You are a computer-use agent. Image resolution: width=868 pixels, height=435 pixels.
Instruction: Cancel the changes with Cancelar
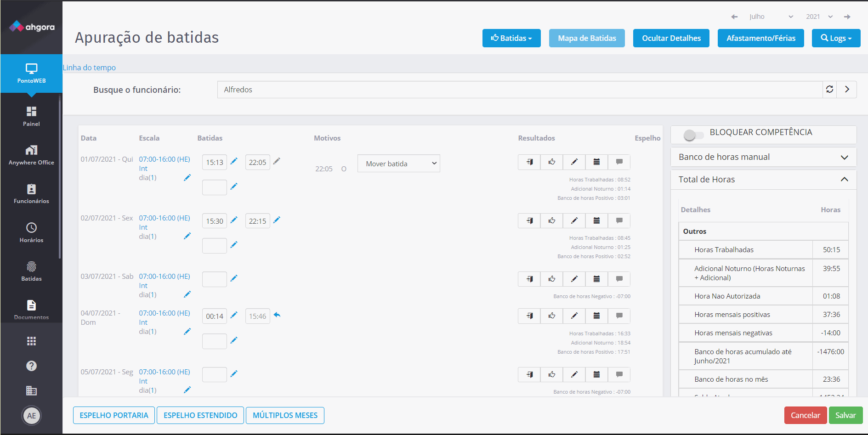point(806,415)
